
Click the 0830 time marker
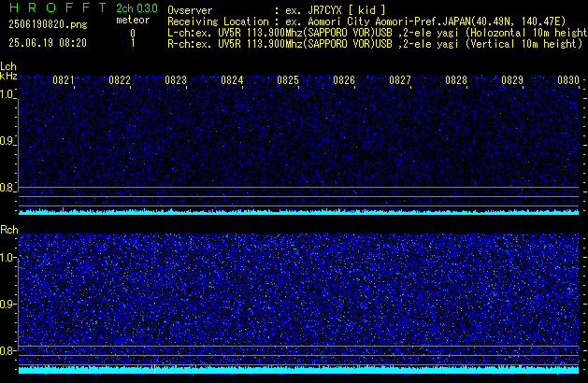(x=568, y=80)
